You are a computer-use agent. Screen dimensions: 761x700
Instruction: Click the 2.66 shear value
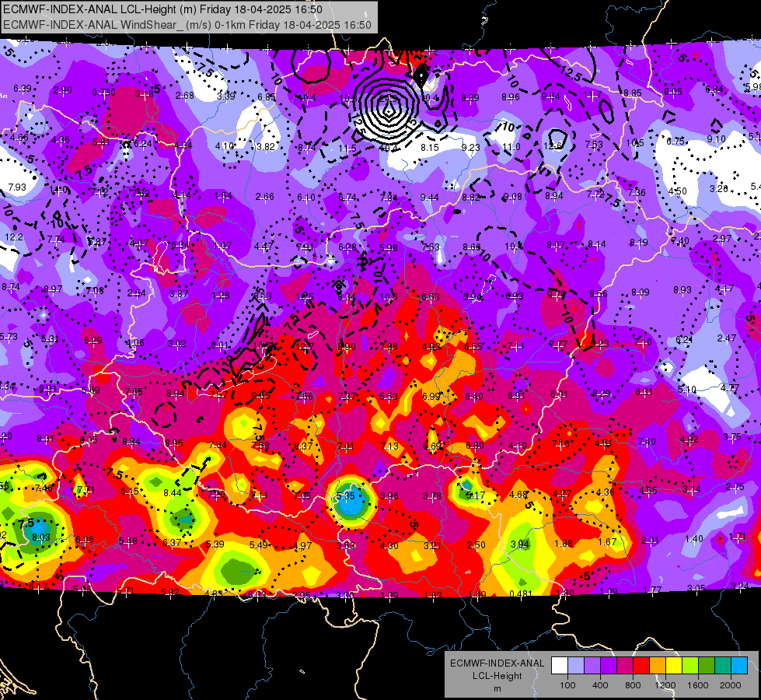click(x=265, y=197)
